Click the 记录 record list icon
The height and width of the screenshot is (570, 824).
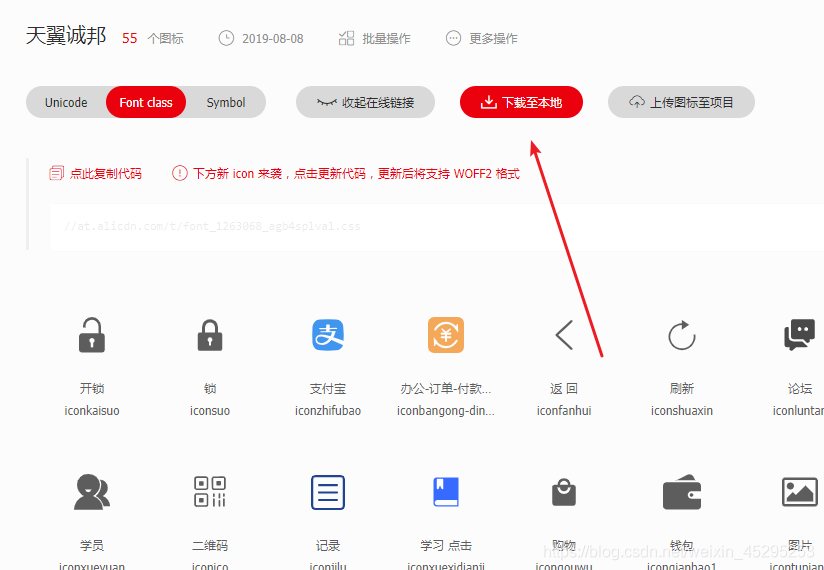click(328, 492)
